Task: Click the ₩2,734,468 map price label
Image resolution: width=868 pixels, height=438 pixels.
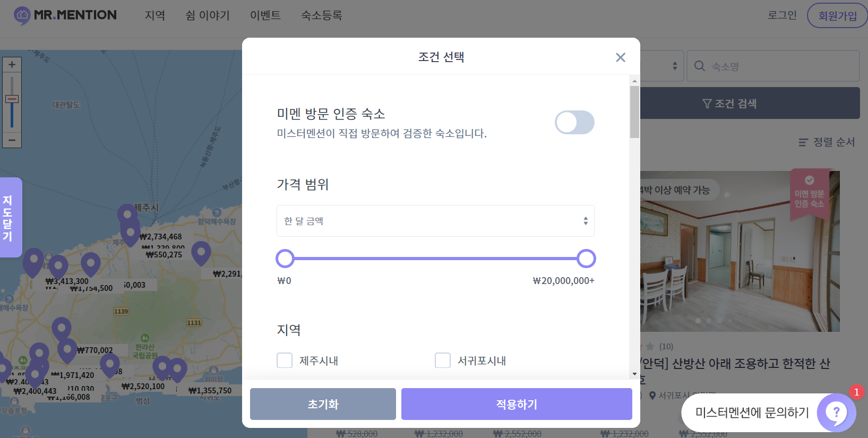Action: 161,237
